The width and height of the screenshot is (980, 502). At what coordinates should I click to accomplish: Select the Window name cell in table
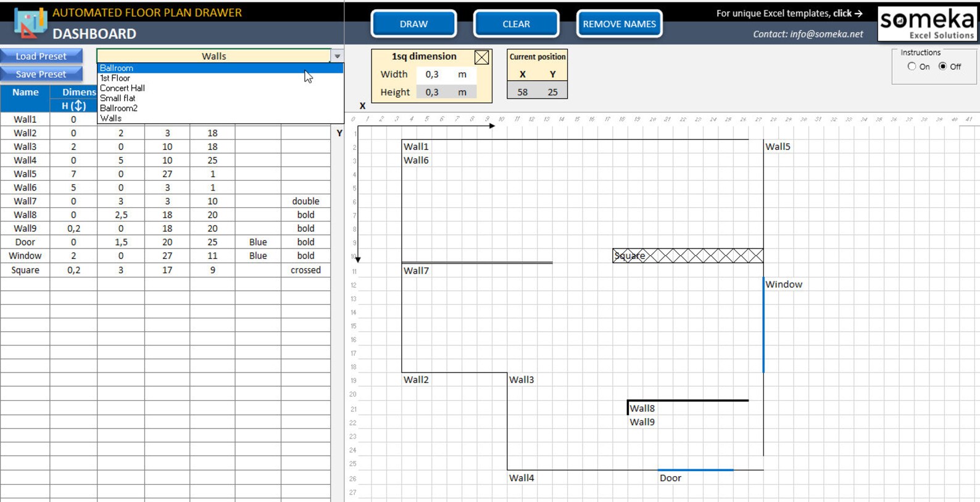(x=25, y=255)
